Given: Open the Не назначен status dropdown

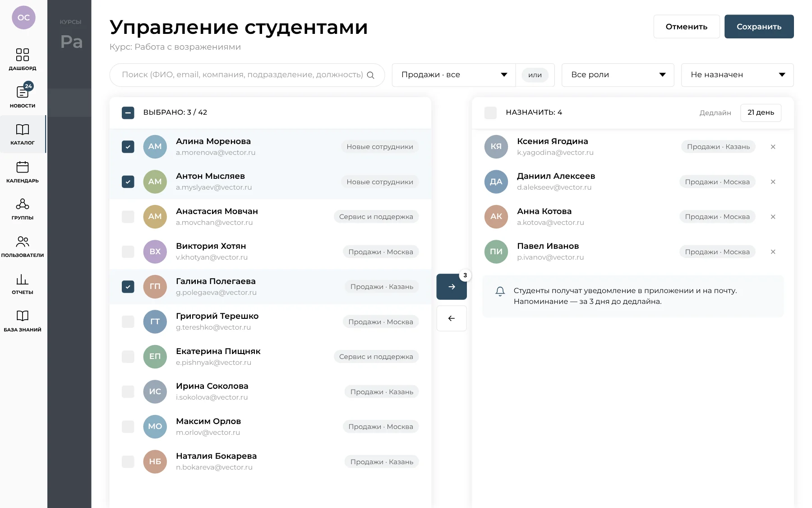Looking at the screenshot, I should [737, 75].
